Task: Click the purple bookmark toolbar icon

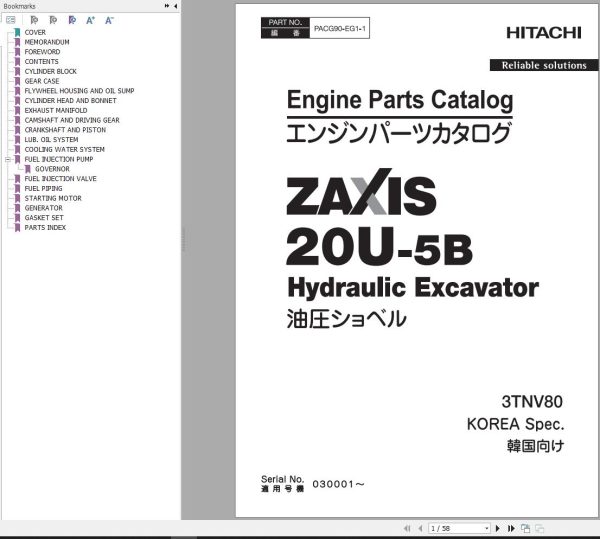Action: coord(72,20)
